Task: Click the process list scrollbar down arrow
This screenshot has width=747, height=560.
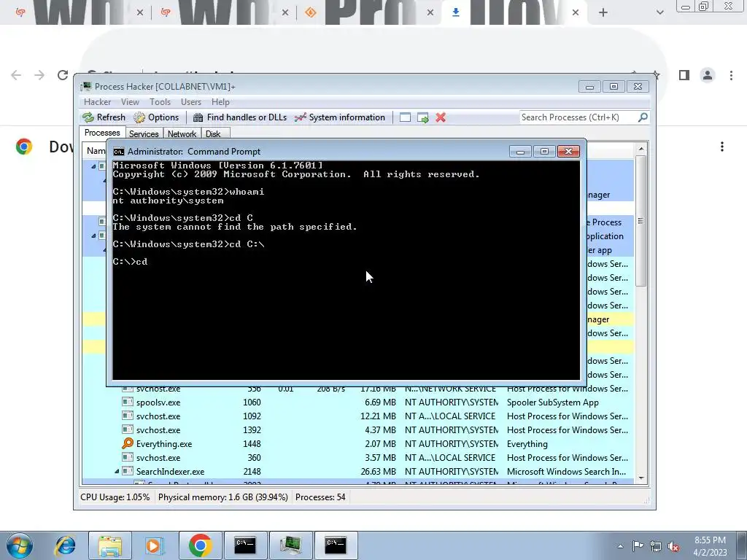Action: point(641,478)
